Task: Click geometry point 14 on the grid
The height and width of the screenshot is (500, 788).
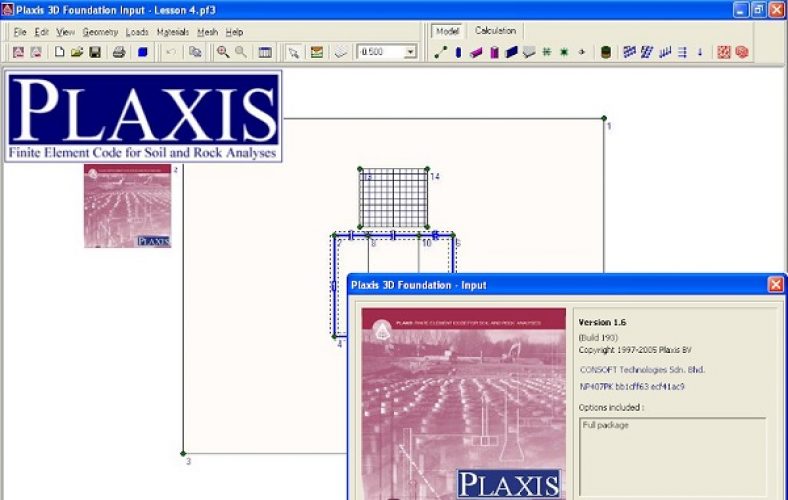Action: point(427,169)
